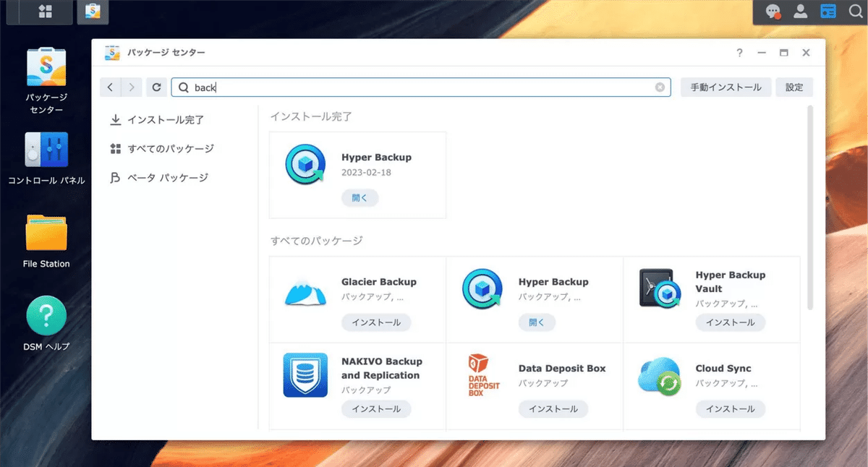Click the Glacier Backup title text
Viewport: 868px width, 467px height.
[x=379, y=282]
